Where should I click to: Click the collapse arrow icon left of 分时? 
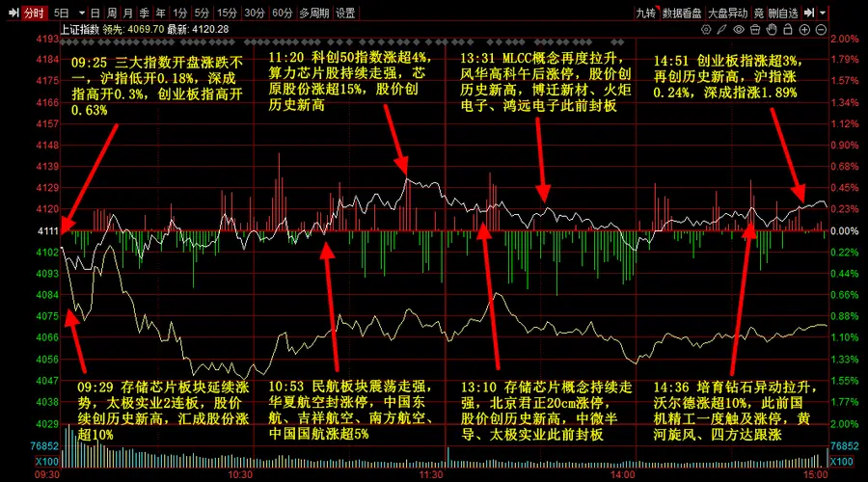click(x=14, y=13)
